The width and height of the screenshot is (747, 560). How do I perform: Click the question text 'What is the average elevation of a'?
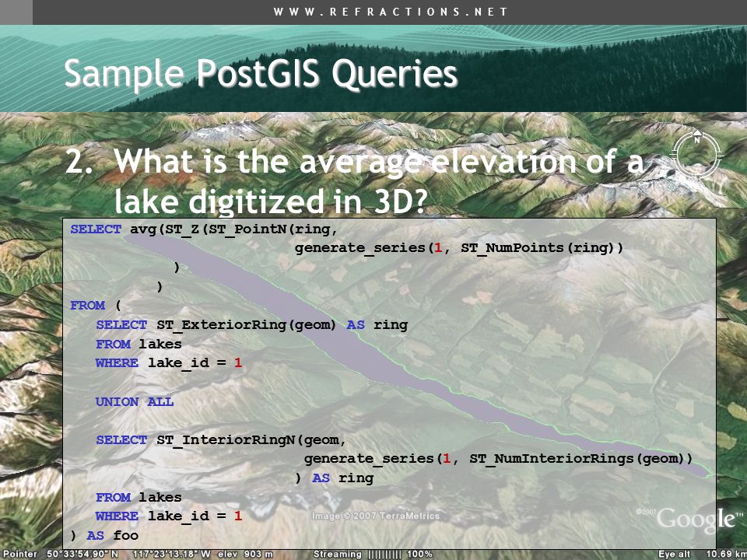(x=379, y=162)
